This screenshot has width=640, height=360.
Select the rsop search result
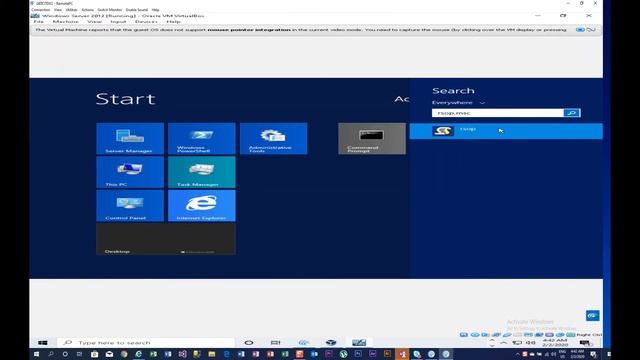(506, 131)
